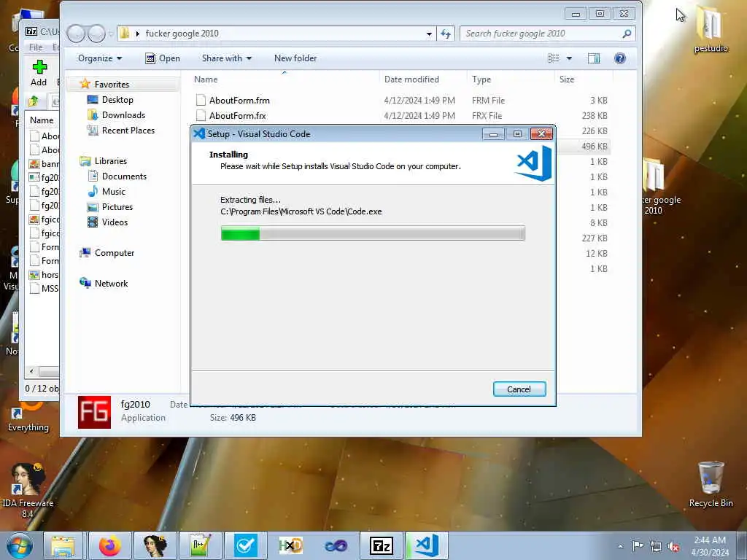Open Action Center flag icon in tray
The width and height of the screenshot is (747, 560).
click(x=638, y=545)
